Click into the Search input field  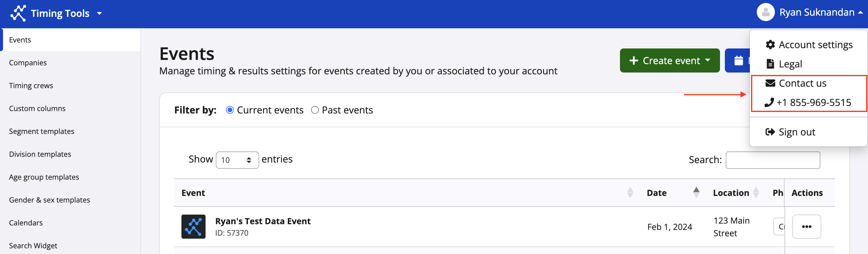coord(773,160)
